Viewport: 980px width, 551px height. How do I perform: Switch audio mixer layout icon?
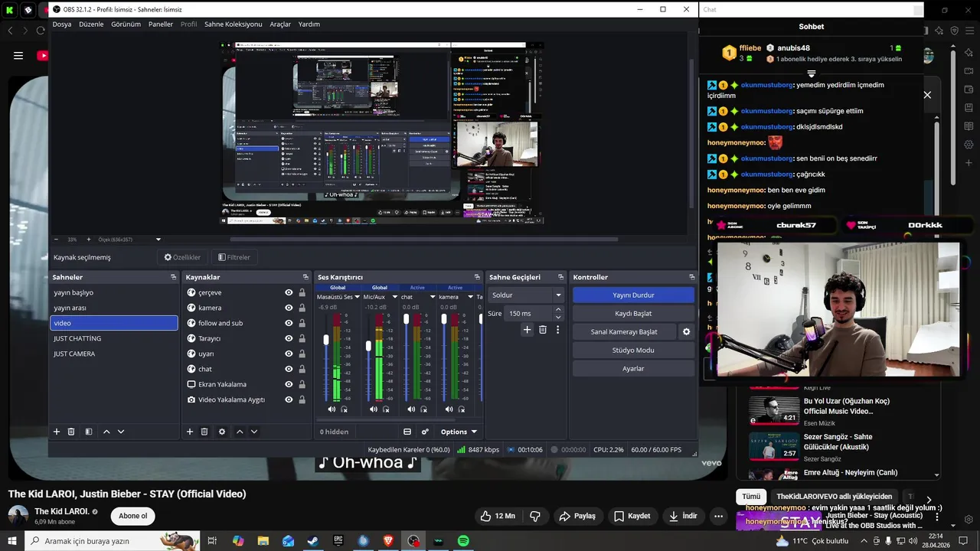coord(407,432)
